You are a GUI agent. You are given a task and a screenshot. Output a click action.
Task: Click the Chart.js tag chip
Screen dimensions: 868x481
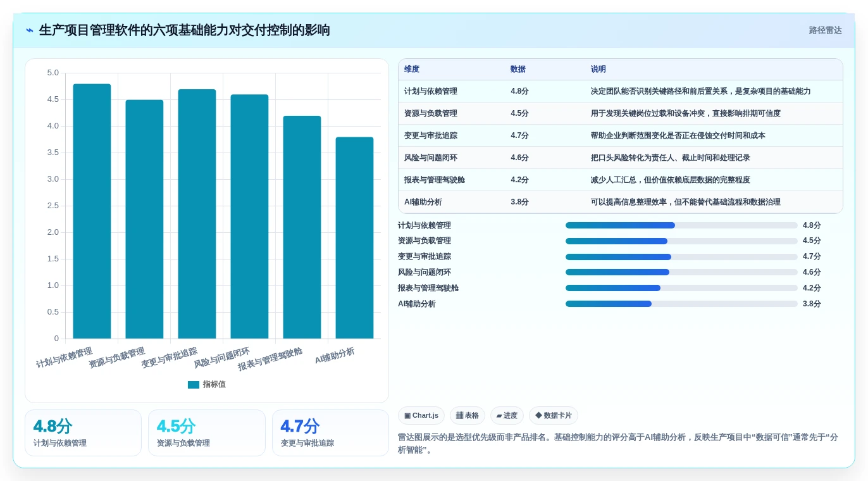point(421,416)
